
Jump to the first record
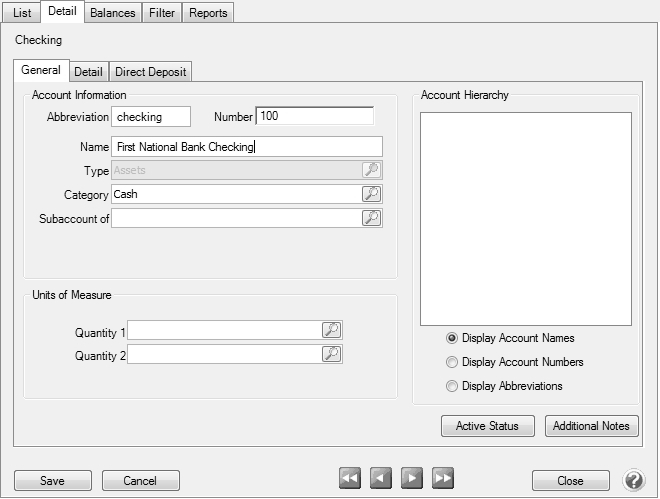[x=350, y=480]
